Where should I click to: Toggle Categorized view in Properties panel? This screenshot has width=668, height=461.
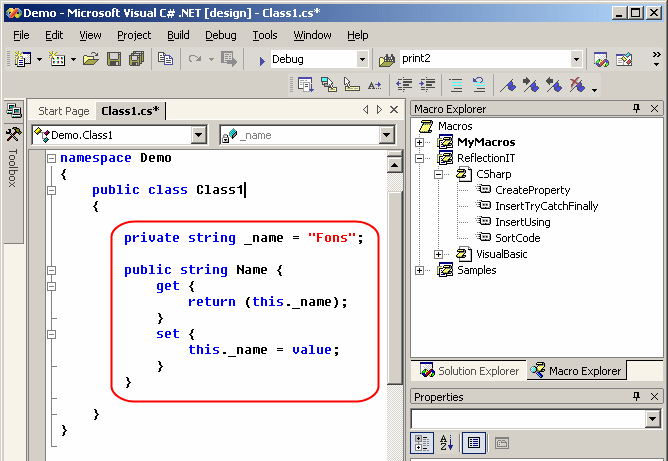click(x=422, y=443)
